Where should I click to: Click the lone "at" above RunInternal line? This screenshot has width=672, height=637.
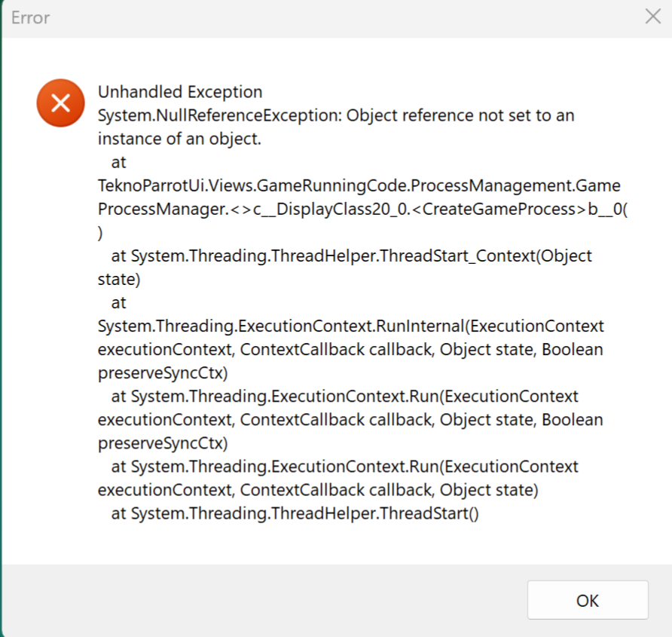[118, 302]
